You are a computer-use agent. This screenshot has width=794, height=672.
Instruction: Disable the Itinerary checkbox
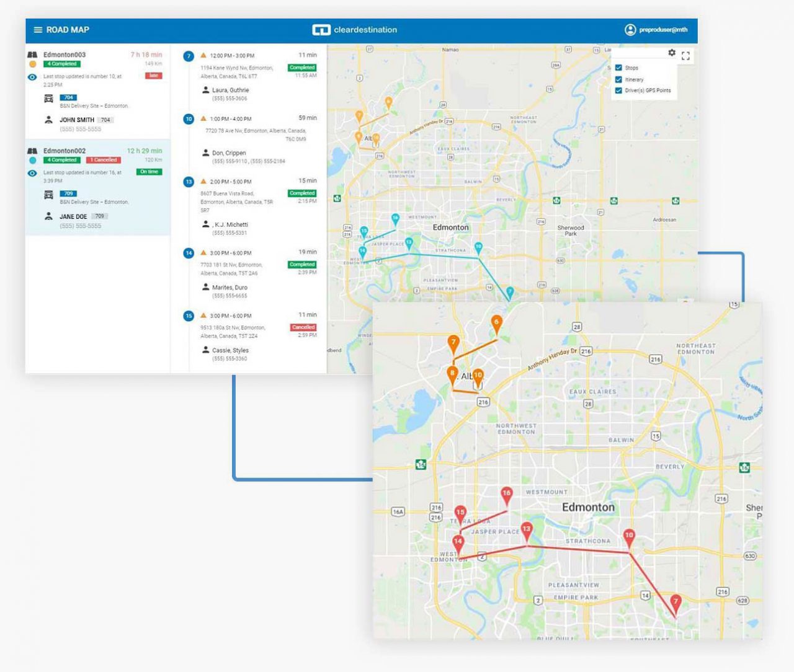pyautogui.click(x=618, y=79)
